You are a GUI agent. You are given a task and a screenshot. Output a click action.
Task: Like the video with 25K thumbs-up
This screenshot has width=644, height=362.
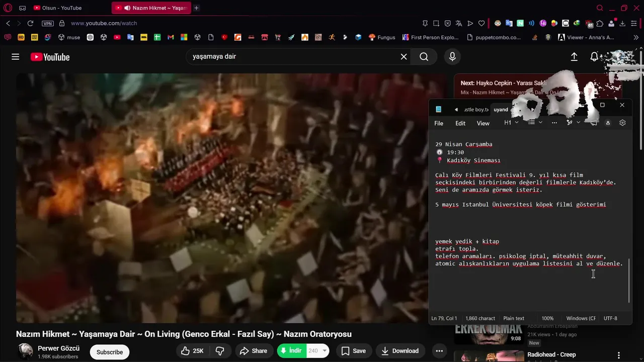pos(192,351)
